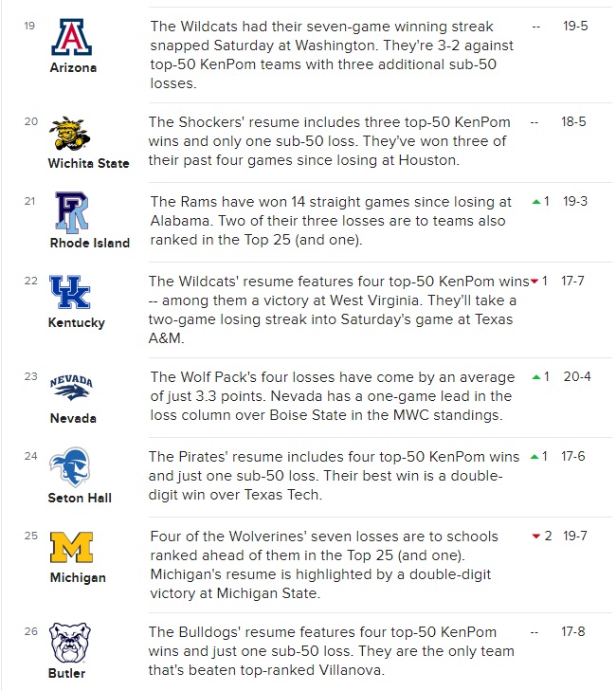
Task: Open the Butler team name link
Action: pos(66,673)
